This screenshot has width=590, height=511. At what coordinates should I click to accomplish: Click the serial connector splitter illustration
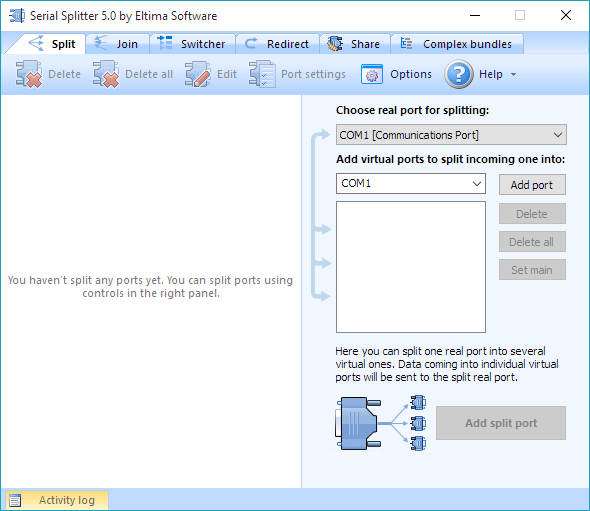tap(380, 423)
